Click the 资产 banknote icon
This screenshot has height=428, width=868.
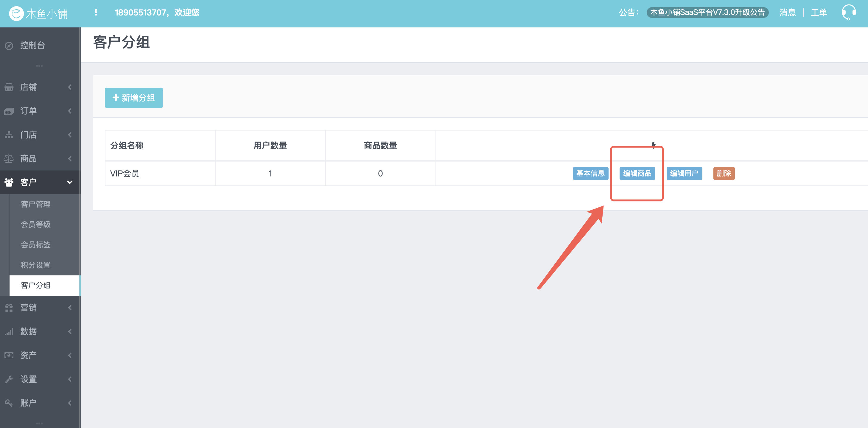click(9, 355)
